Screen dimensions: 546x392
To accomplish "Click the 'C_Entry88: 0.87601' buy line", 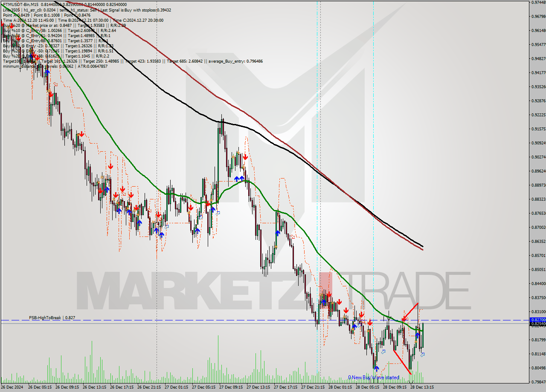I will [55, 40].
